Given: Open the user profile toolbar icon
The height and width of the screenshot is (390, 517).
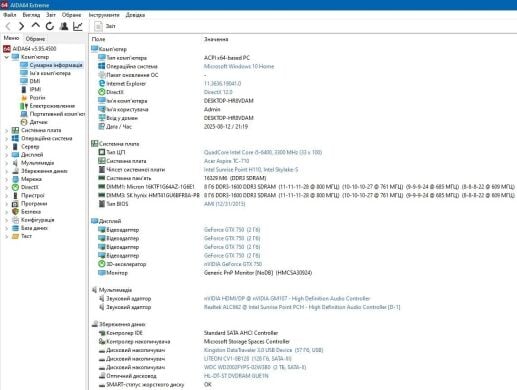Looking at the screenshot, I should [64, 26].
